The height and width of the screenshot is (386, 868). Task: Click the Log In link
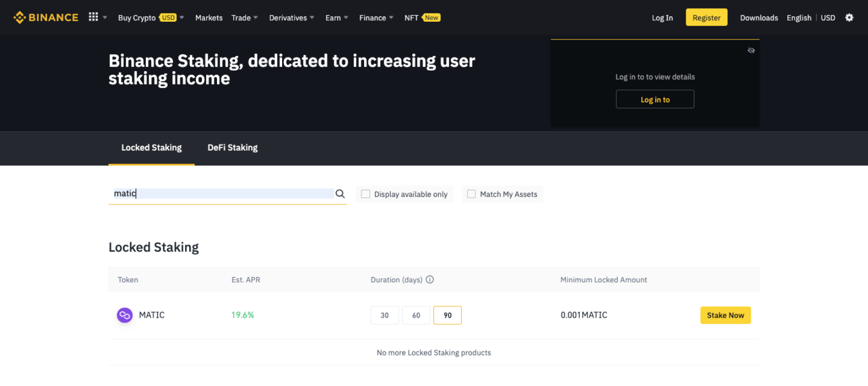tap(662, 18)
